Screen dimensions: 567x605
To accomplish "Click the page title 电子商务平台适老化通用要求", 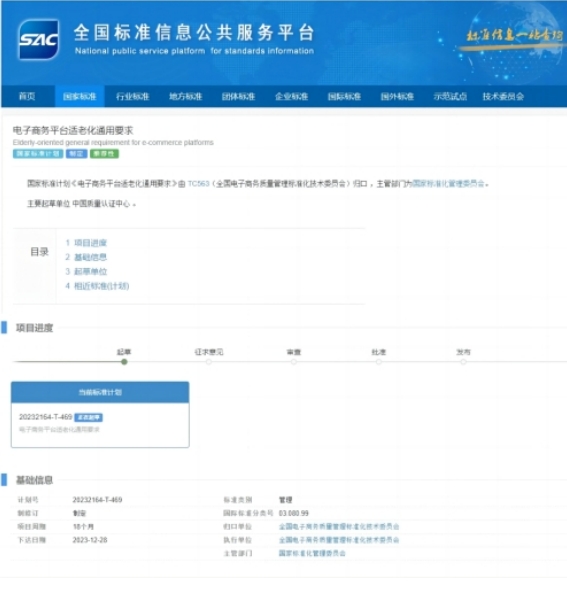I will click(73, 130).
